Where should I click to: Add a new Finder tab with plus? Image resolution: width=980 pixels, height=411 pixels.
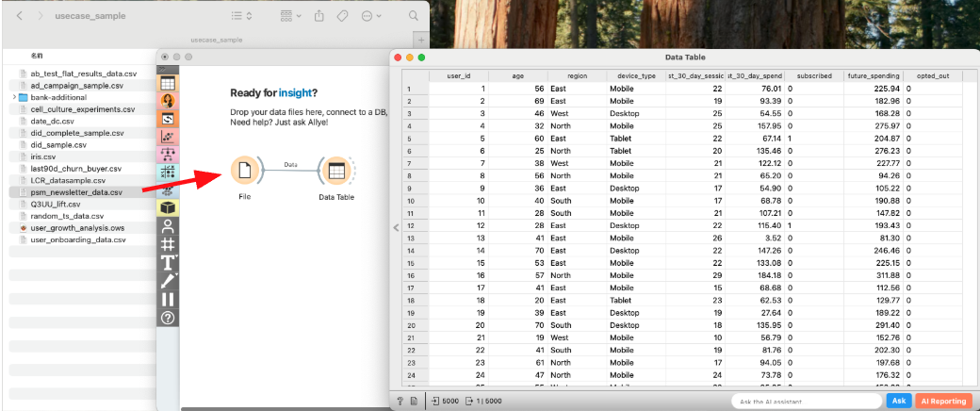420,40
